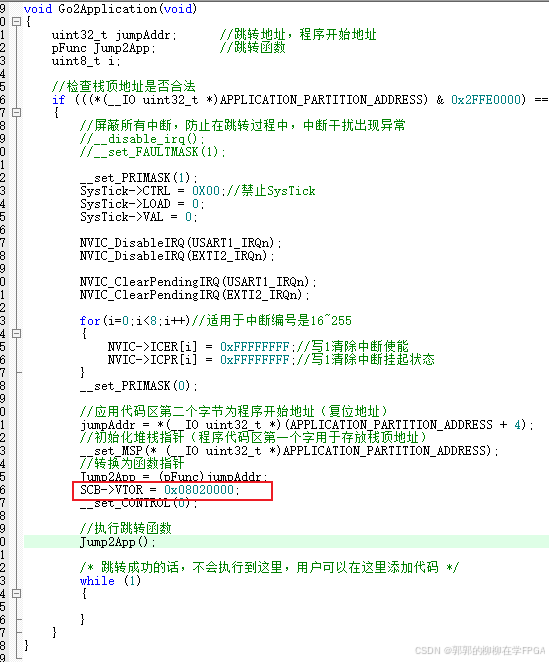Collapse the fold box beside the while(1) opening brace
The height and width of the screenshot is (662, 549).
click(x=16, y=594)
